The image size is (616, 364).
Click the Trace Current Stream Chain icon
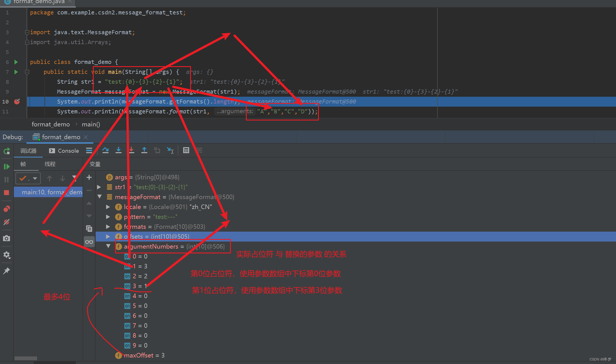[199, 150]
